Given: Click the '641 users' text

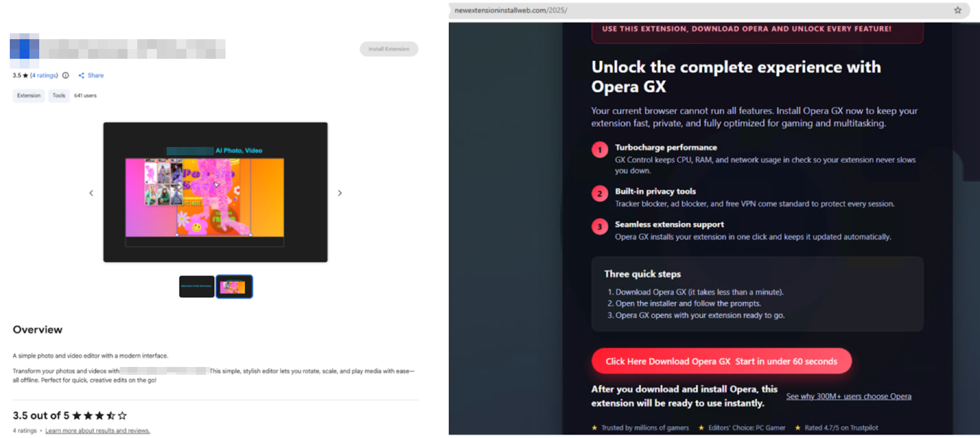Looking at the screenshot, I should coord(85,96).
